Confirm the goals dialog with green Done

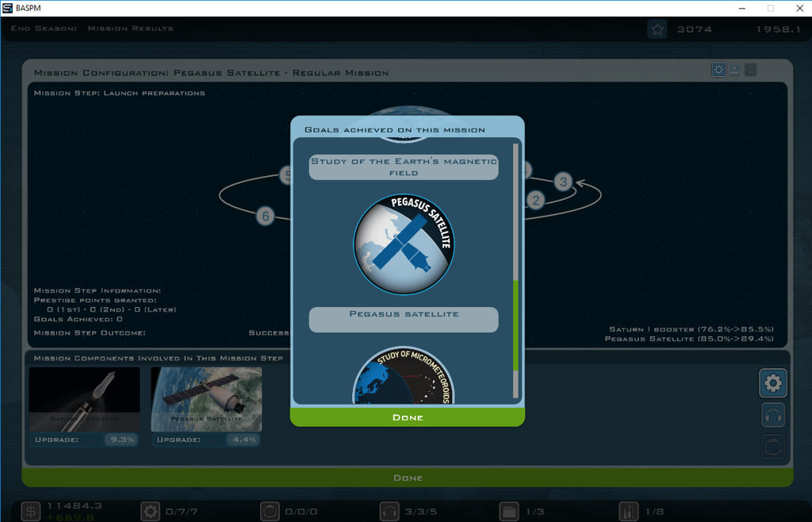[x=408, y=416]
